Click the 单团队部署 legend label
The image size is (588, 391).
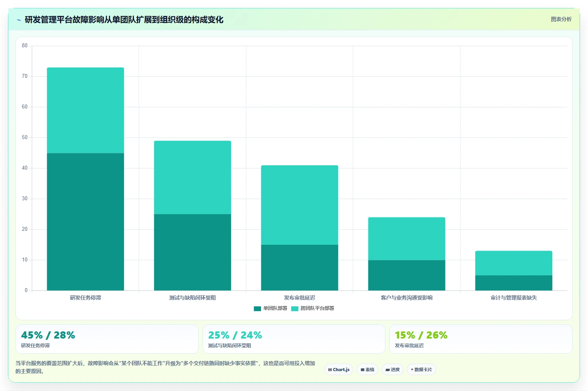[275, 308]
